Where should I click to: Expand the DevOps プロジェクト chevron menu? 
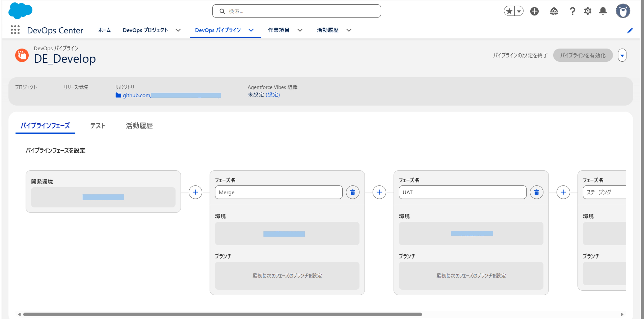point(178,30)
